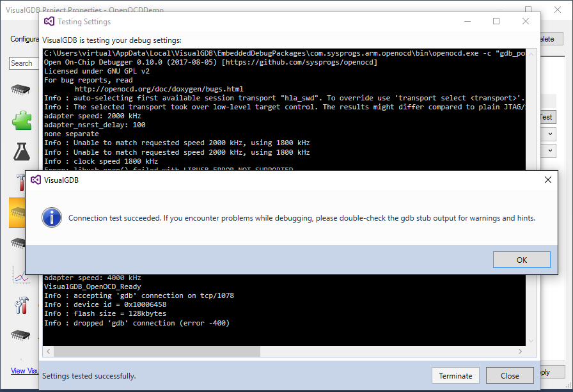The height and width of the screenshot is (392, 573).
Task: Select the chip icon below the Search box
Action: 21,89
